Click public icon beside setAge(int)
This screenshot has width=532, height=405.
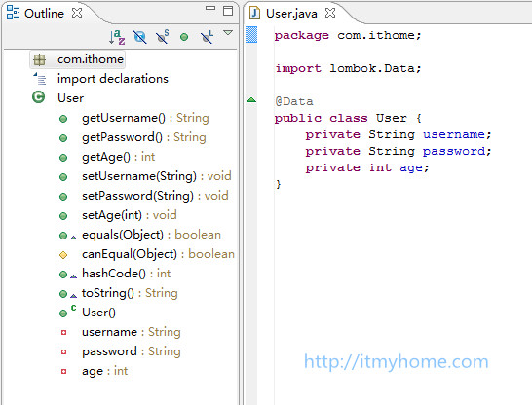coord(63,216)
